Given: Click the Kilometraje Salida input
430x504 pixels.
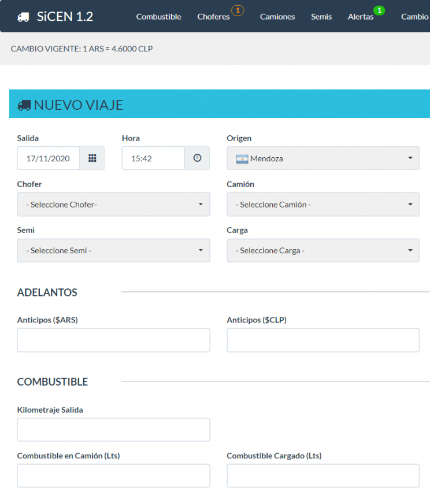Looking at the screenshot, I should [113, 430].
